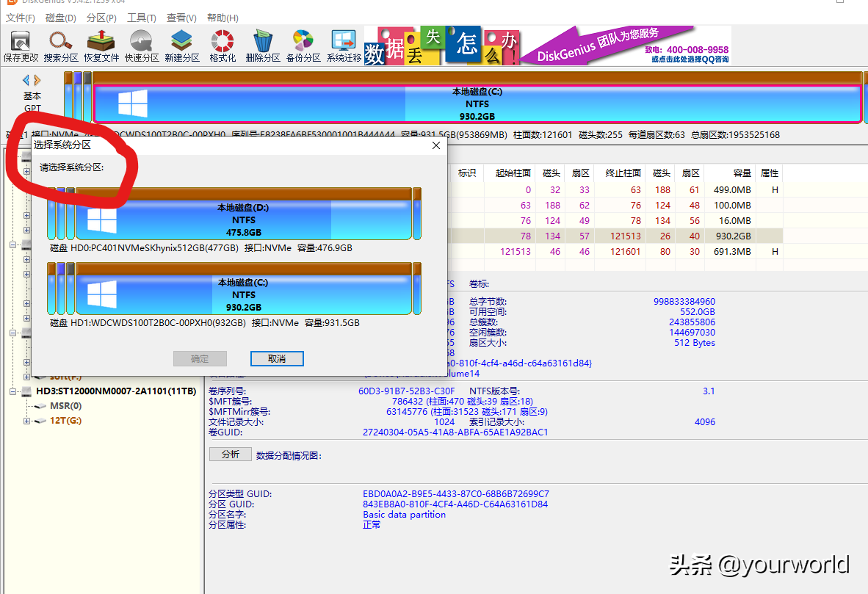This screenshot has height=594, width=868.
Task: Expand the 12T(G:) partition node
Action: click(26, 421)
